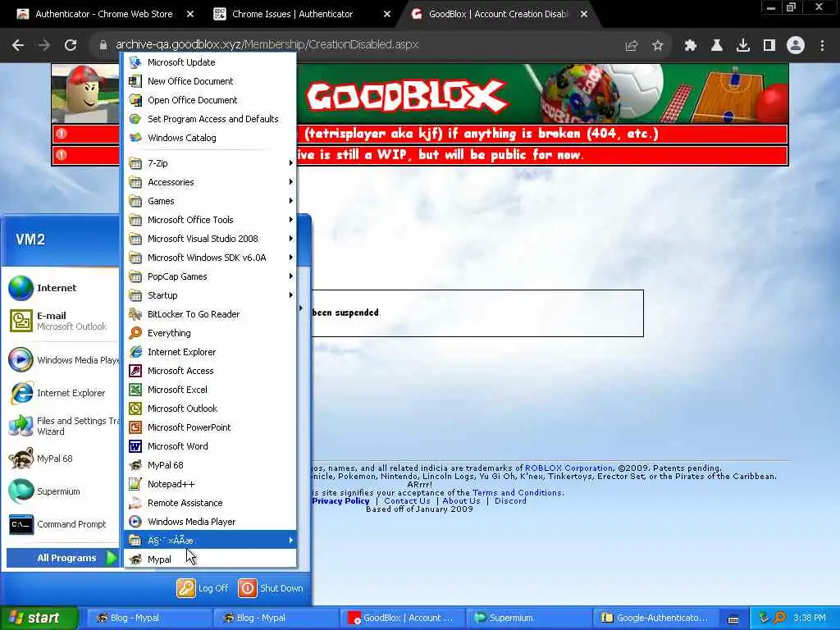Open Microsoft PowerPoint

coord(210,427)
